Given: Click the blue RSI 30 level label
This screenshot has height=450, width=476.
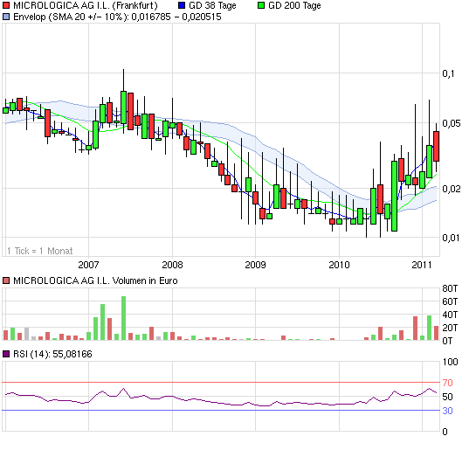Looking at the screenshot, I should click(447, 411).
